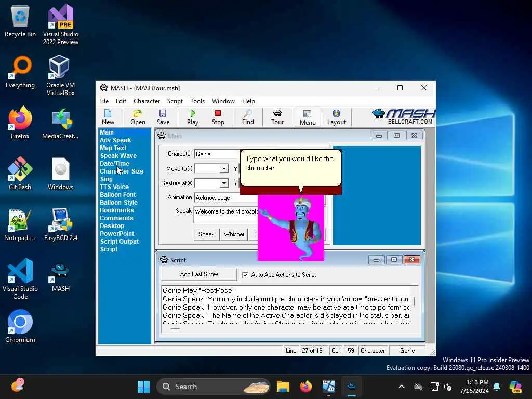
Task: Select Date/Time in sidebar
Action: (x=114, y=164)
